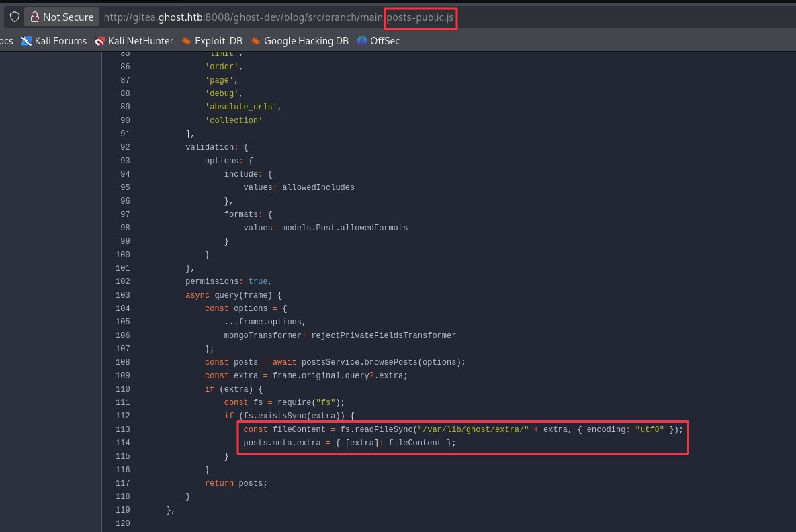Select line number 120
This screenshot has height=532, width=796.
[x=123, y=523]
